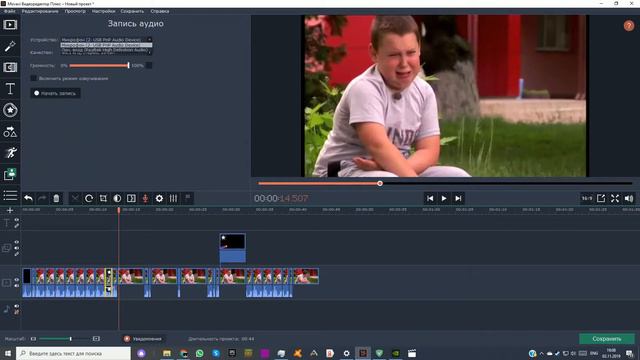Image resolution: width=640 pixels, height=360 pixels.
Task: Open the Callouts shapes tab
Action: (x=10, y=131)
